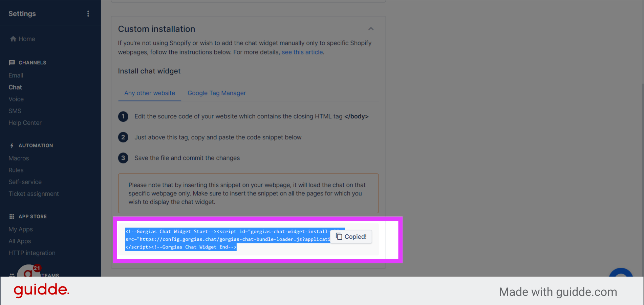Click the page vertical scrollbar
Screen dimensions: 644x305
coord(642,179)
